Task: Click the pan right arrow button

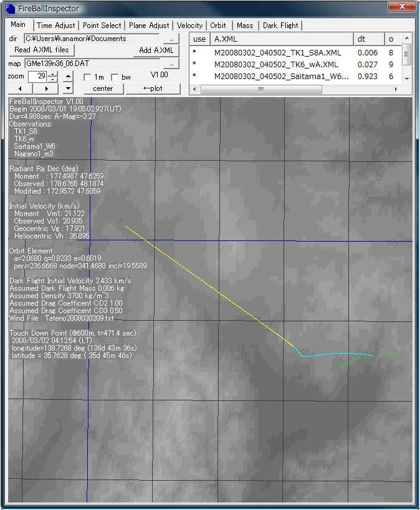Action: tap(47, 89)
